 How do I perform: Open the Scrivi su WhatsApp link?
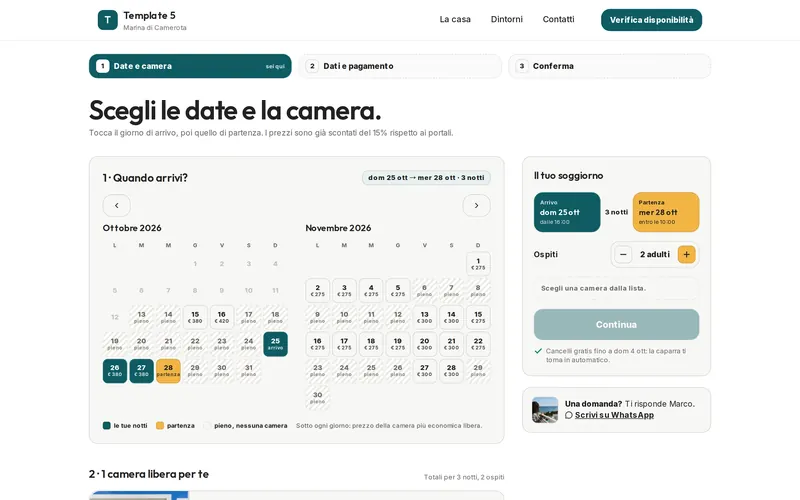[x=614, y=415]
